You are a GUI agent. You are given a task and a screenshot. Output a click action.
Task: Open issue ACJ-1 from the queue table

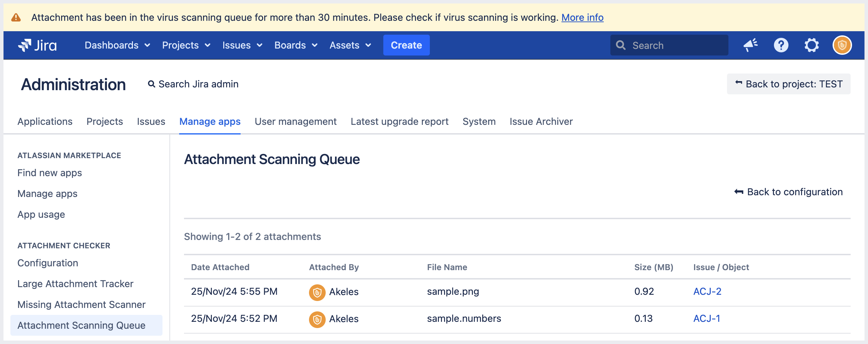(707, 319)
